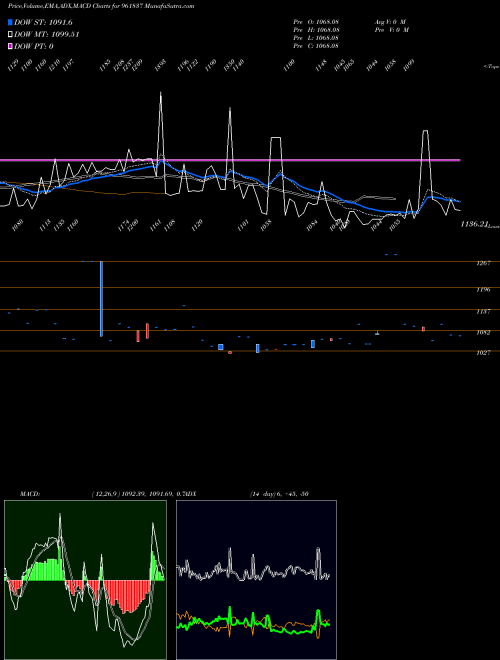Click the blue DOW ST legend swatch
The image size is (500, 660).
(x=10, y=22)
